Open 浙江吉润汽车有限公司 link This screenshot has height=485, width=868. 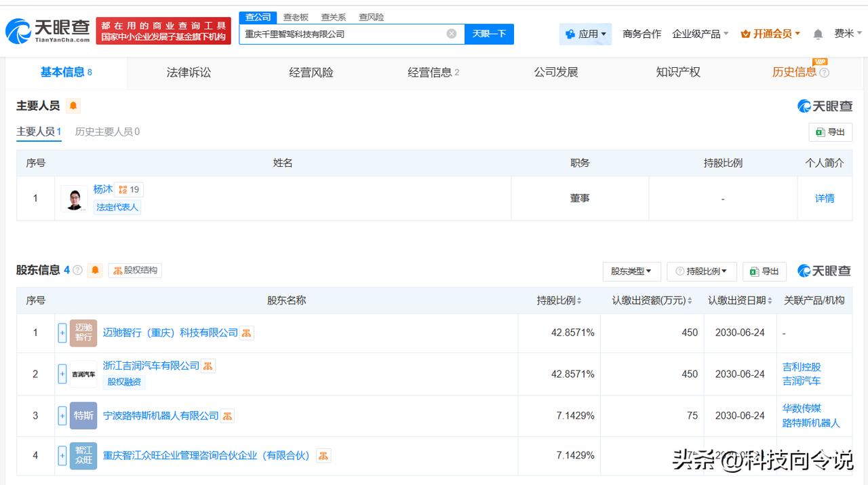click(x=151, y=366)
